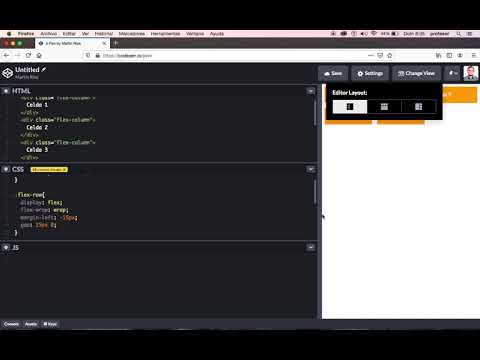The image size is (480, 360).
Task: Go back in Firefox
Action: coord(7,55)
